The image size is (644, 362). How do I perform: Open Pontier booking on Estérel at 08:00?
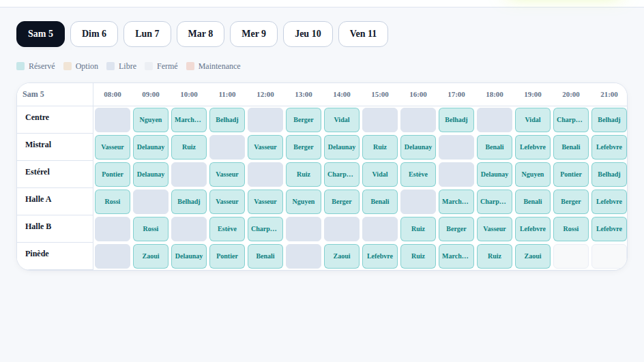[113, 175]
